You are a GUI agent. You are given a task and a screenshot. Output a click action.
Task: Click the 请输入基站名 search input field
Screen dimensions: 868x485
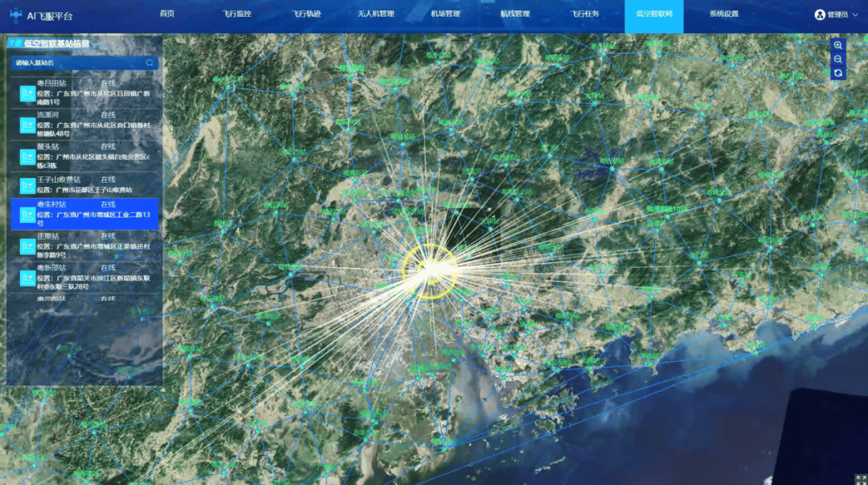pos(76,63)
